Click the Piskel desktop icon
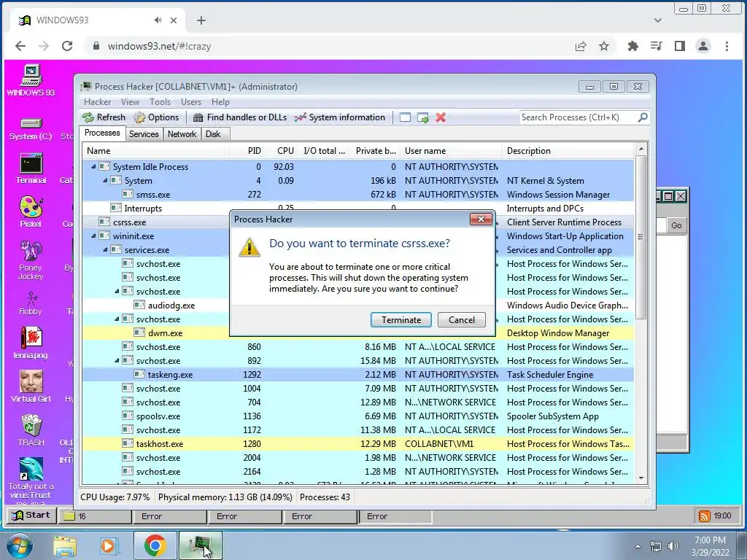747x560 pixels. click(x=31, y=211)
